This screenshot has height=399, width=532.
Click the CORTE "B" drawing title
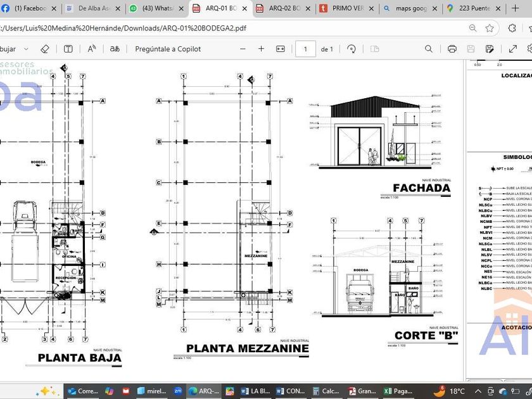(x=426, y=336)
